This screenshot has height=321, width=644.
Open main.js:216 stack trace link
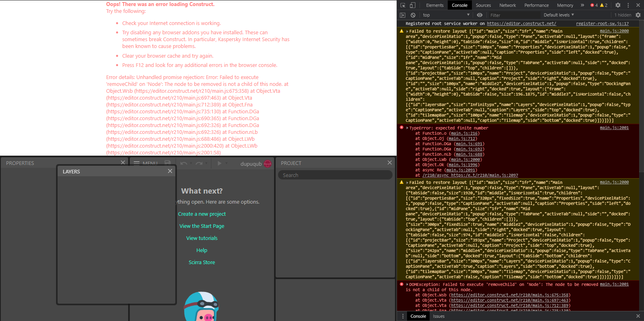[464, 133]
